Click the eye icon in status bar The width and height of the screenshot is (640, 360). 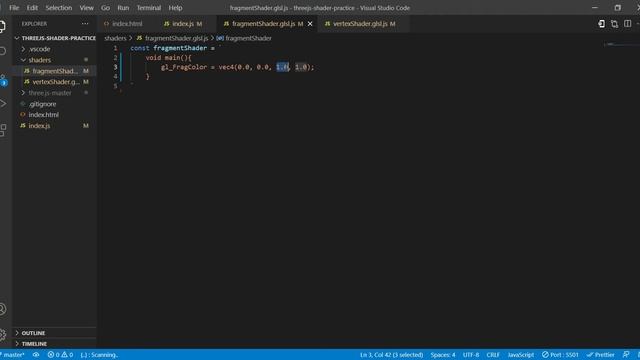36,355
